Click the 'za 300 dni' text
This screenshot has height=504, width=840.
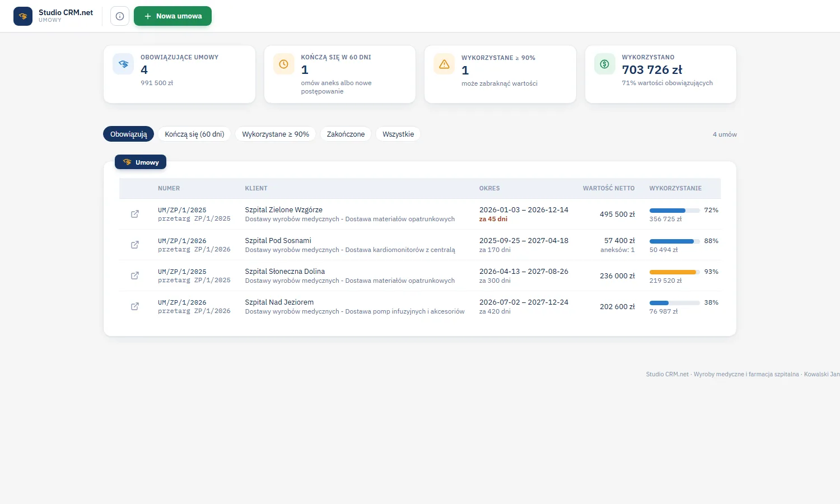click(494, 281)
